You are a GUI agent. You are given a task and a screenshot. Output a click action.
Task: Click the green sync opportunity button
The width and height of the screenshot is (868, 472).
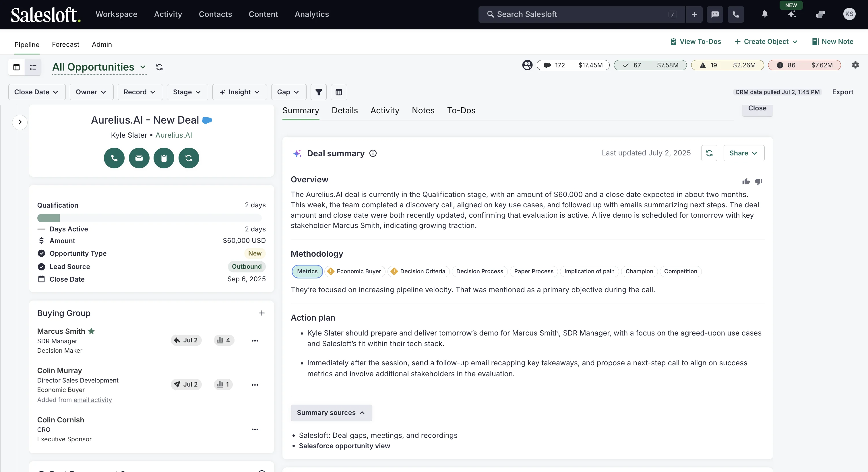[189, 158]
